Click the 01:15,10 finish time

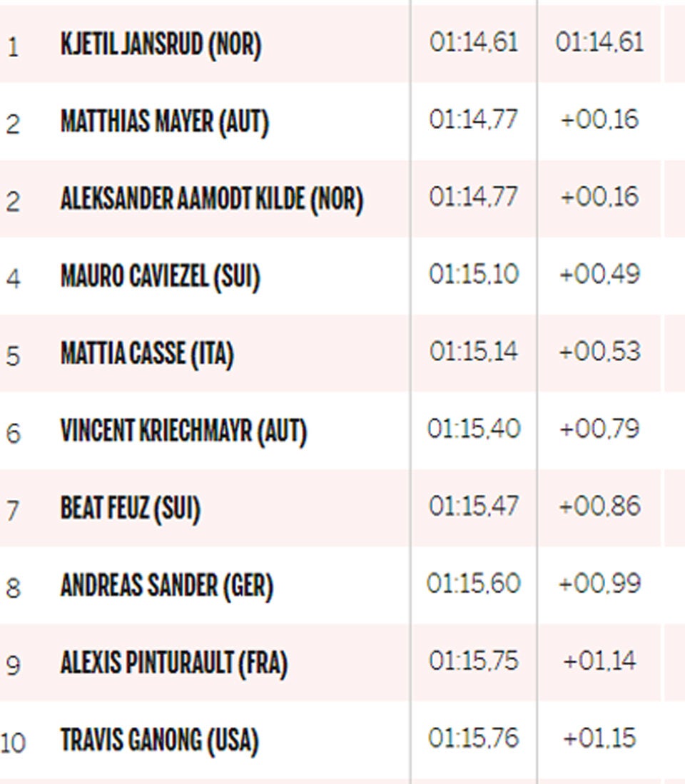click(x=474, y=275)
